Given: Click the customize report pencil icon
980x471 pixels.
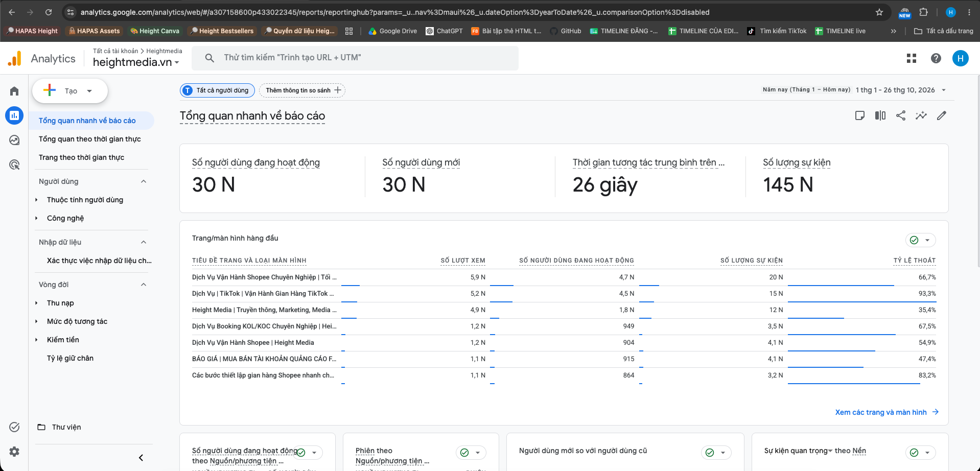Looking at the screenshot, I should [x=942, y=115].
